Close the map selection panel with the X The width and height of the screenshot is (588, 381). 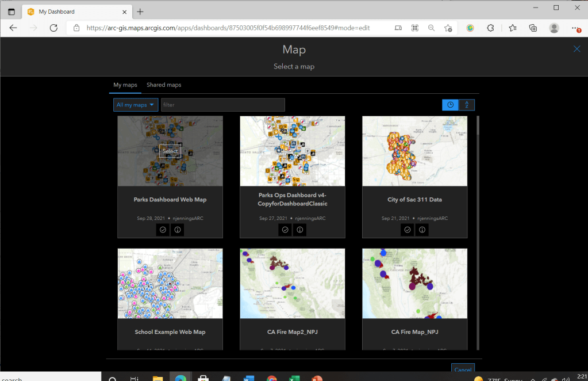tap(577, 49)
